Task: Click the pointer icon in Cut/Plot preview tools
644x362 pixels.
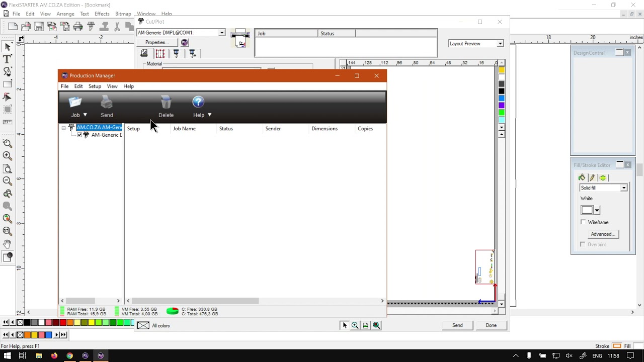Action: tap(345, 325)
